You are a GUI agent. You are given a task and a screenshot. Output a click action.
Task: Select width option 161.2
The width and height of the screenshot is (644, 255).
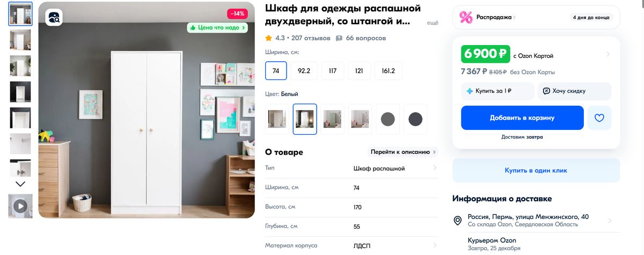[388, 71]
